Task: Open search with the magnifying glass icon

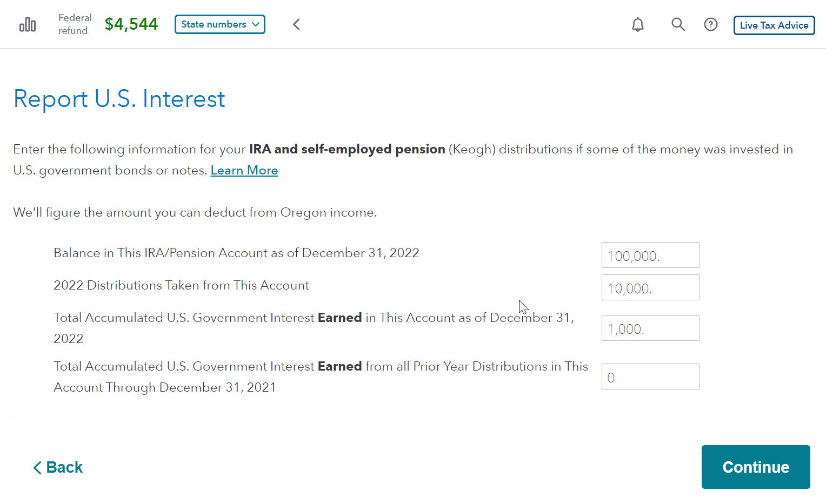Action: tap(678, 24)
